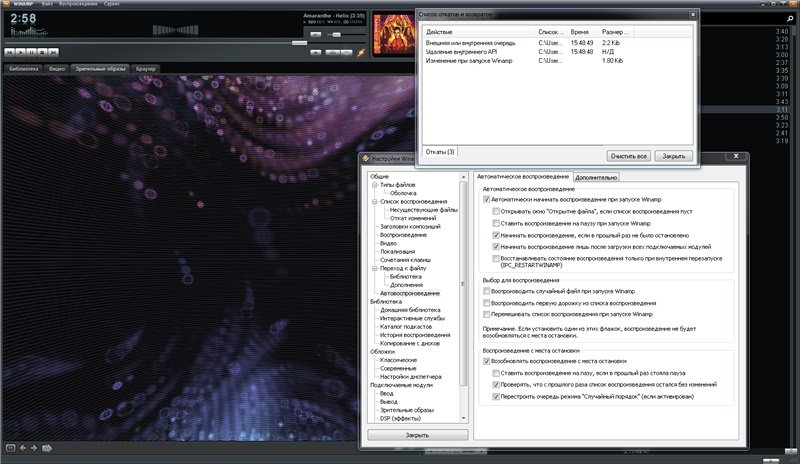Click next visualization preset arrow icon

tap(35, 447)
